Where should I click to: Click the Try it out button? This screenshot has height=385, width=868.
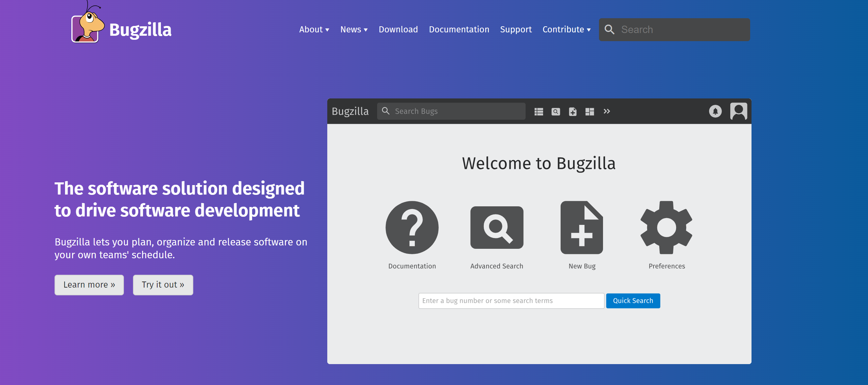pyautogui.click(x=163, y=285)
